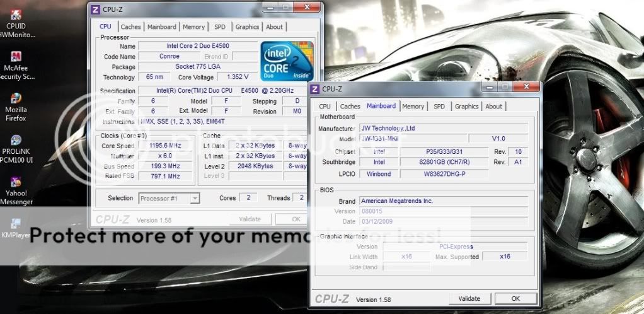
Task: Click the Southbridge Rev. value A1
Action: click(518, 162)
